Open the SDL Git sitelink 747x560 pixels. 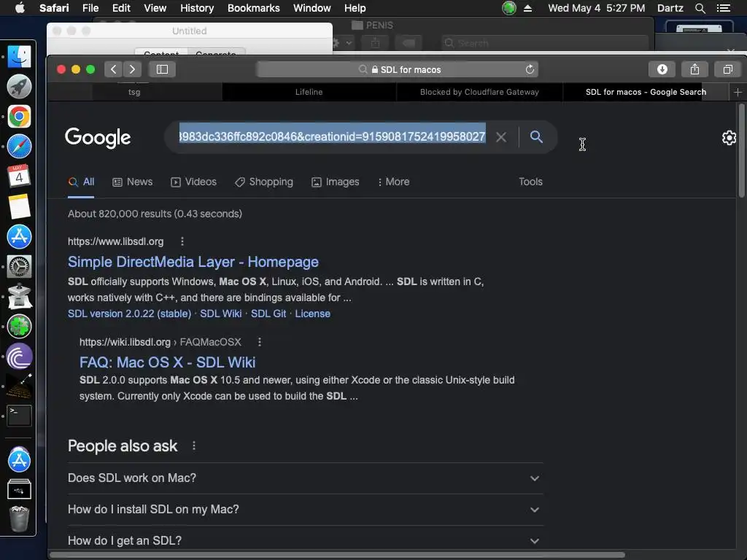point(268,314)
